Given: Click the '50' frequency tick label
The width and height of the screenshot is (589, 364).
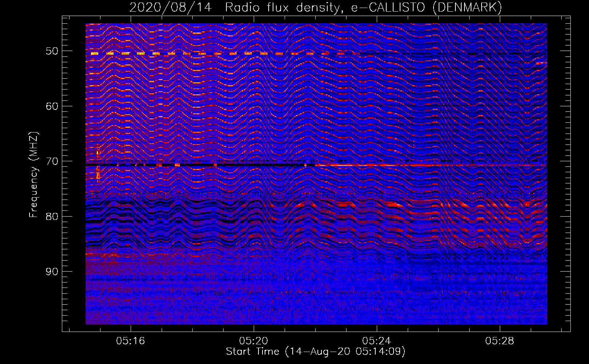Looking at the screenshot, I should coord(52,51).
